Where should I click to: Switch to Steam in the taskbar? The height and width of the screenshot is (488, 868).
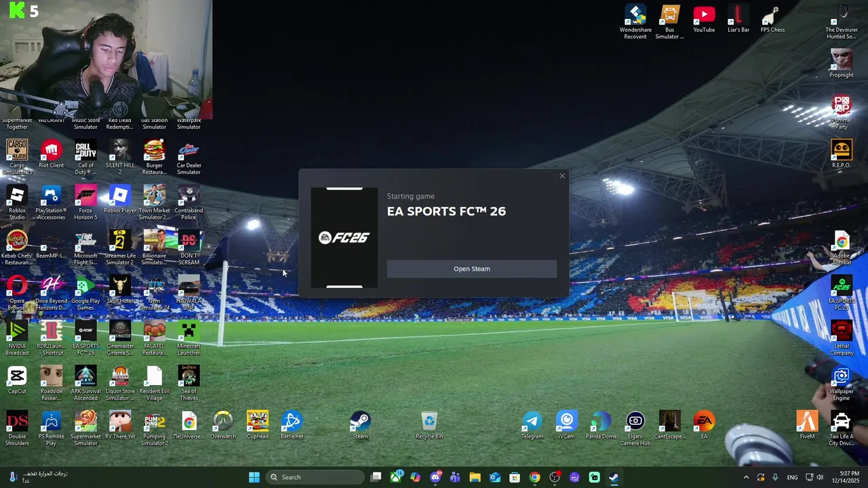[x=614, y=477]
